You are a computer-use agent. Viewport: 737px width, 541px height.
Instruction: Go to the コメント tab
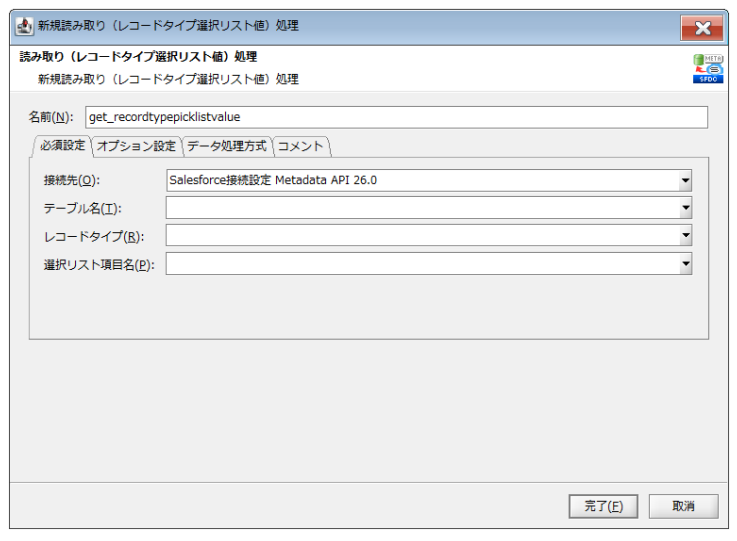pyautogui.click(x=301, y=146)
